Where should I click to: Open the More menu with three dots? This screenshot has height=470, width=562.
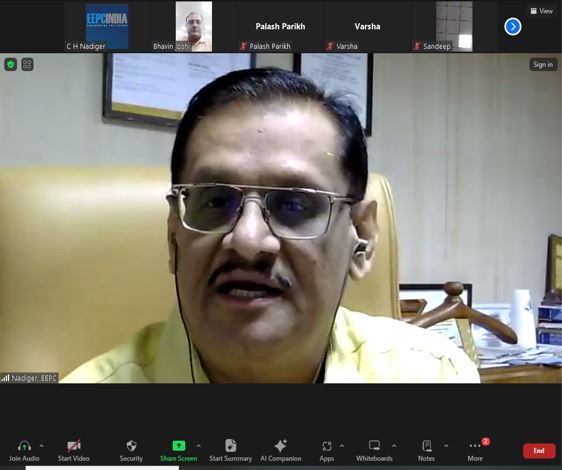475,446
